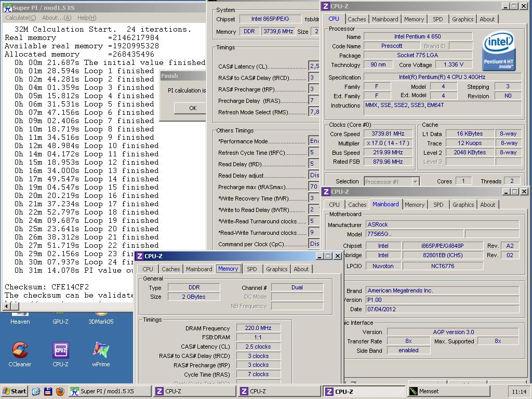Click the Show Desktop quick launch icon
532x399 pixels.
[36, 391]
